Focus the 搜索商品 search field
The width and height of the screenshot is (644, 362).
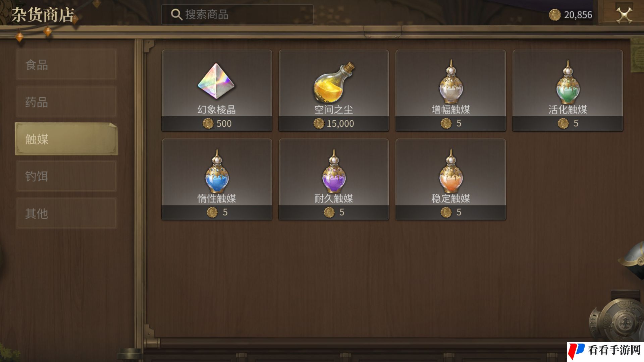pyautogui.click(x=237, y=14)
